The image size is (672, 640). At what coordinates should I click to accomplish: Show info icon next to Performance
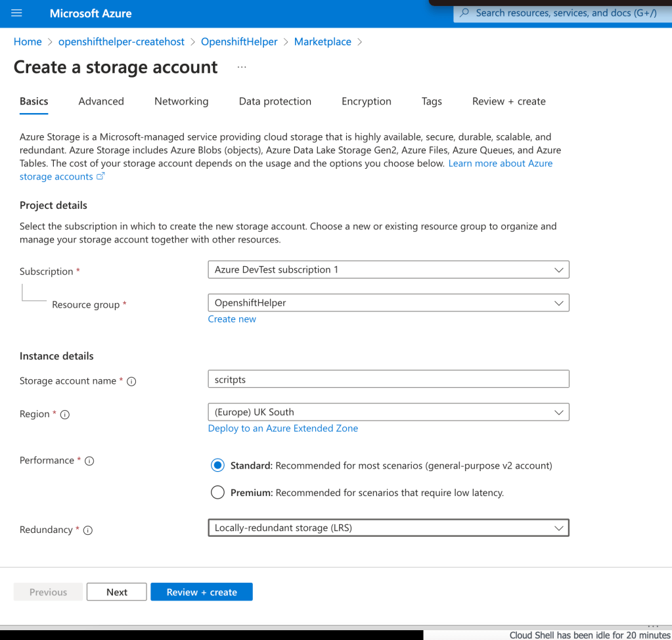[89, 461]
